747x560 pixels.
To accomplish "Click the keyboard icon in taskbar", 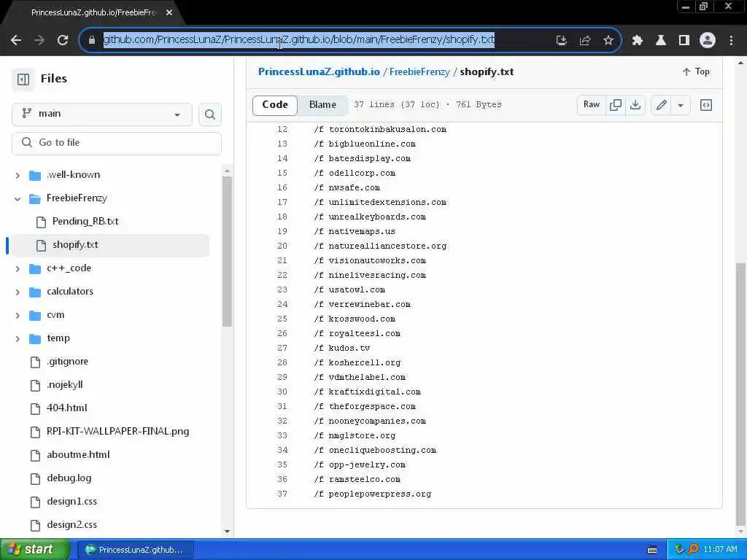I will [652, 550].
